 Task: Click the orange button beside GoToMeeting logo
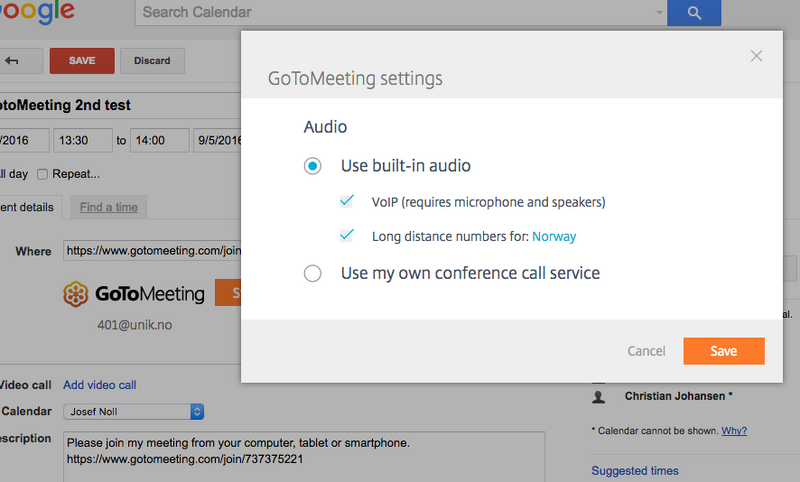pyautogui.click(x=228, y=292)
